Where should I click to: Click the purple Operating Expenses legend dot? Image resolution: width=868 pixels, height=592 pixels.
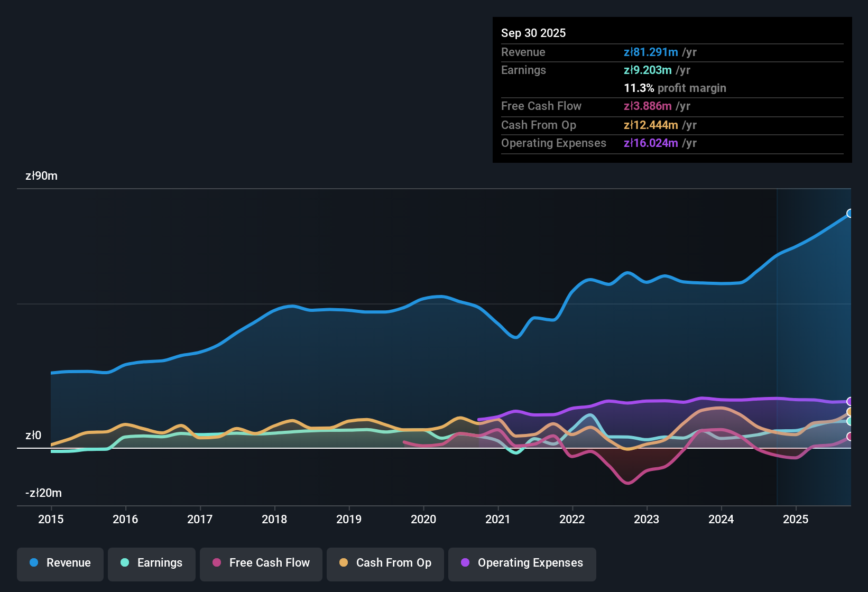[464, 563]
